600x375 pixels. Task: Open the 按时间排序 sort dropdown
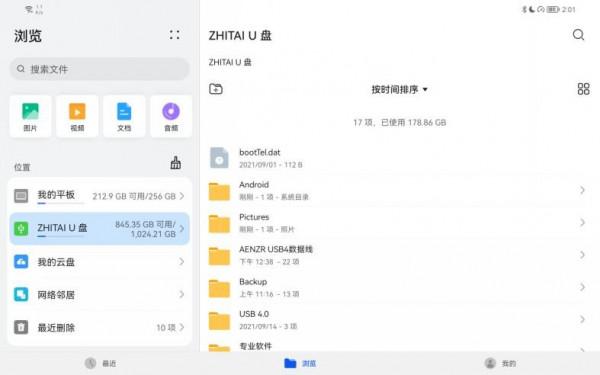tap(399, 90)
